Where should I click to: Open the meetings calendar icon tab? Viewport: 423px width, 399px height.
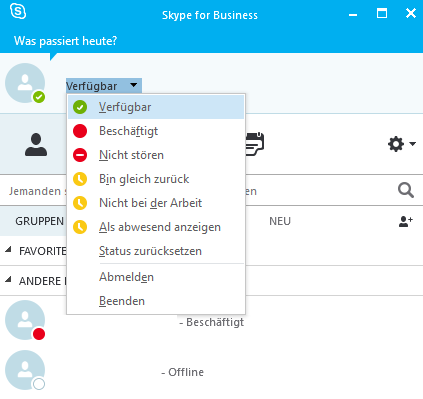[255, 144]
